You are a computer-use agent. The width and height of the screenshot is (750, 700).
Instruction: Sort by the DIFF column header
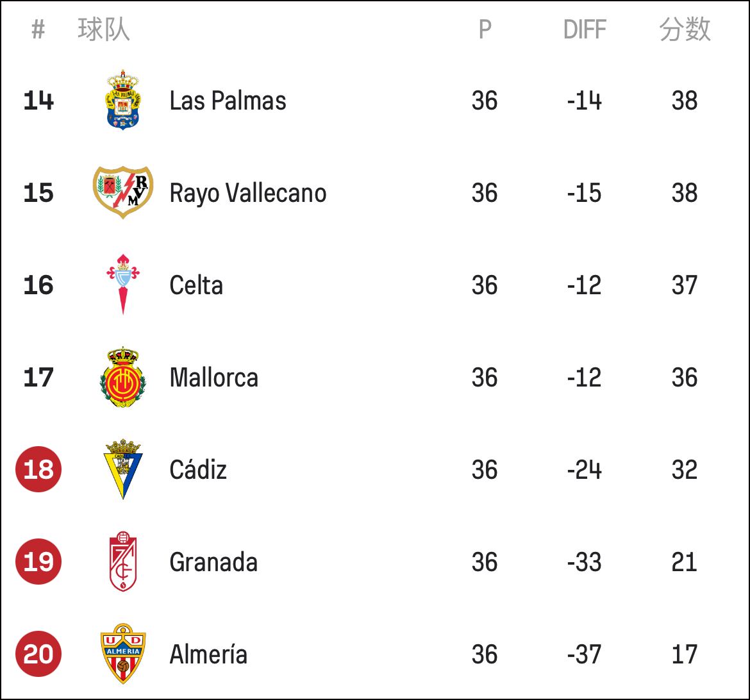(x=585, y=29)
